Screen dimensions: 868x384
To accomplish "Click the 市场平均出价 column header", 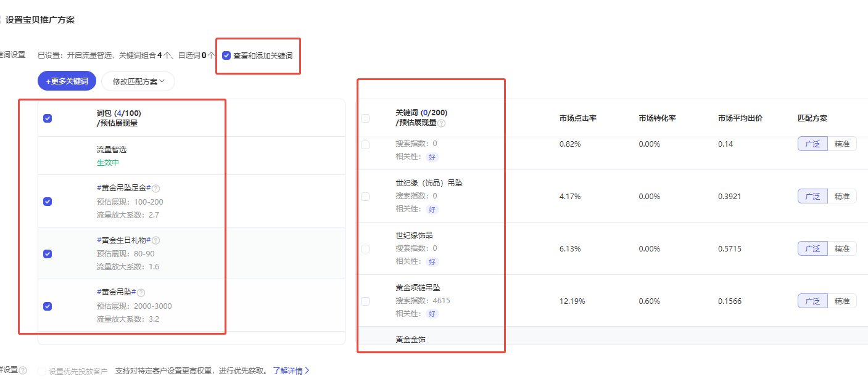I will [740, 118].
